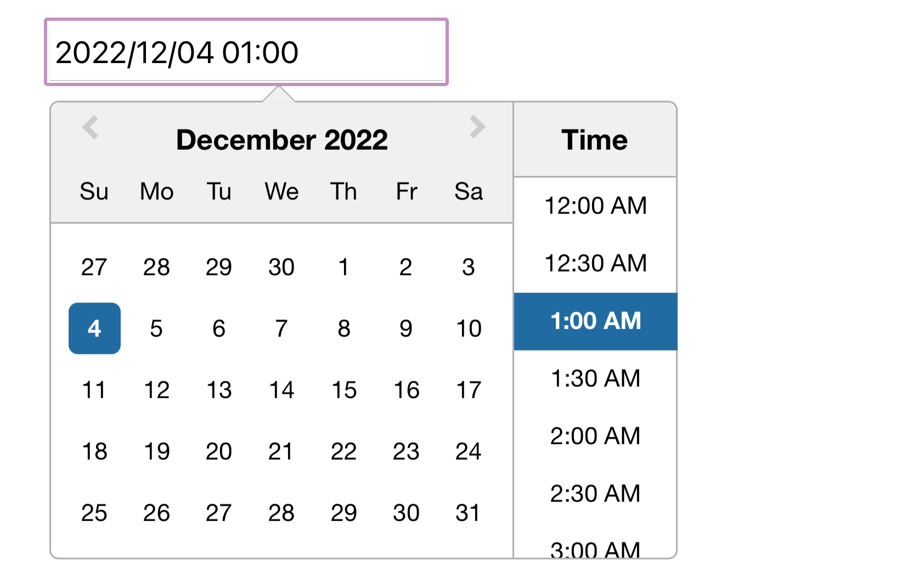Click the Time column header
This screenshot has height=588, width=924.
tap(595, 140)
